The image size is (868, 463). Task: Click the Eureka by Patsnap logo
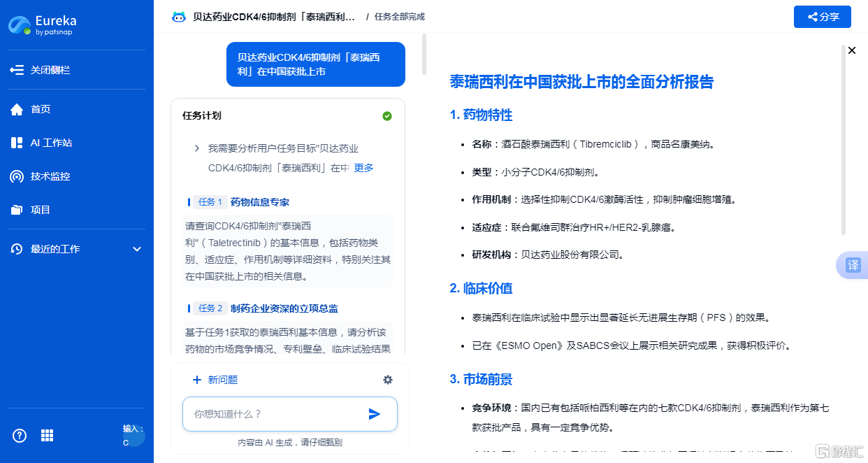42,24
